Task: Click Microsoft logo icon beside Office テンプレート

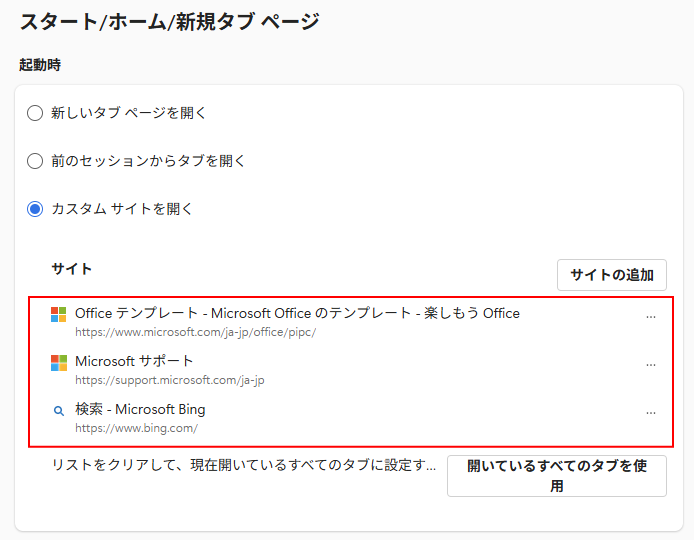Action: coord(58,315)
